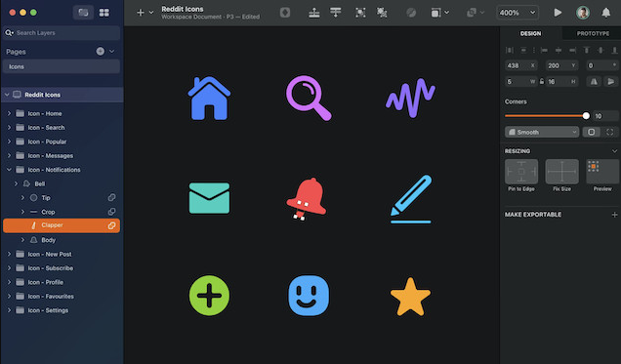Add export preset with plus icon
Viewport: 621px width, 364px height.
click(615, 215)
